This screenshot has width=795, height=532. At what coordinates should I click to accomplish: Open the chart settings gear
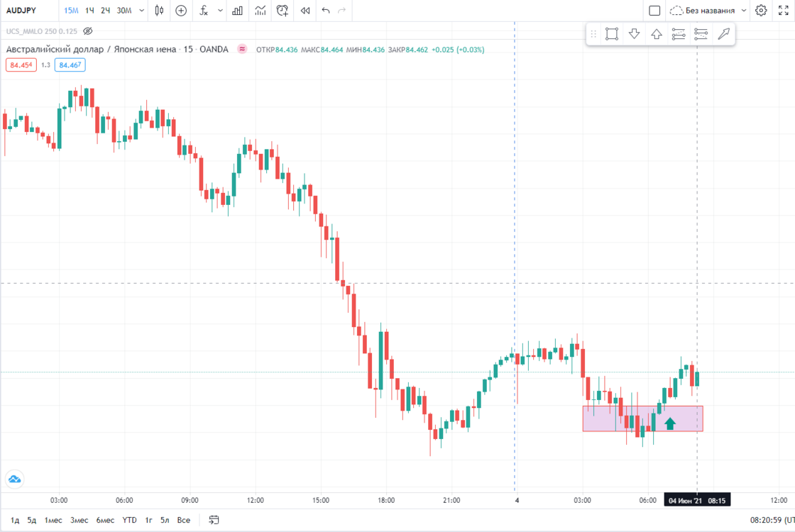click(x=761, y=10)
